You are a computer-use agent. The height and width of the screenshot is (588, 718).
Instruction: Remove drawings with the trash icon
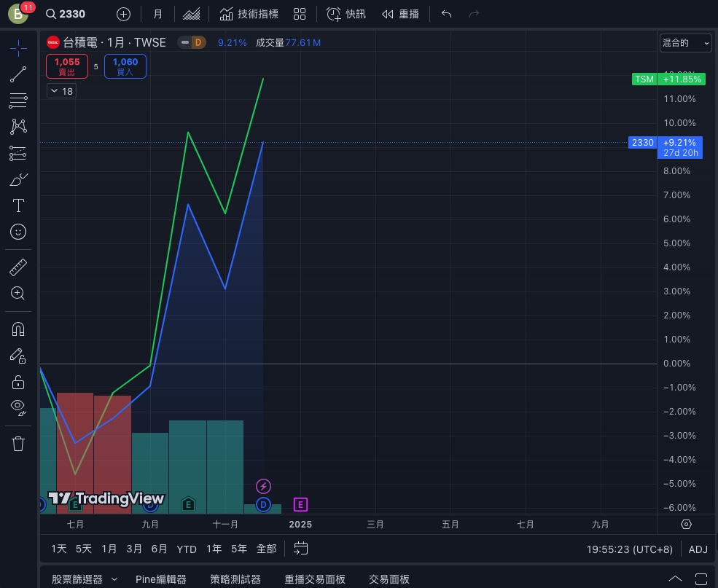point(18,444)
